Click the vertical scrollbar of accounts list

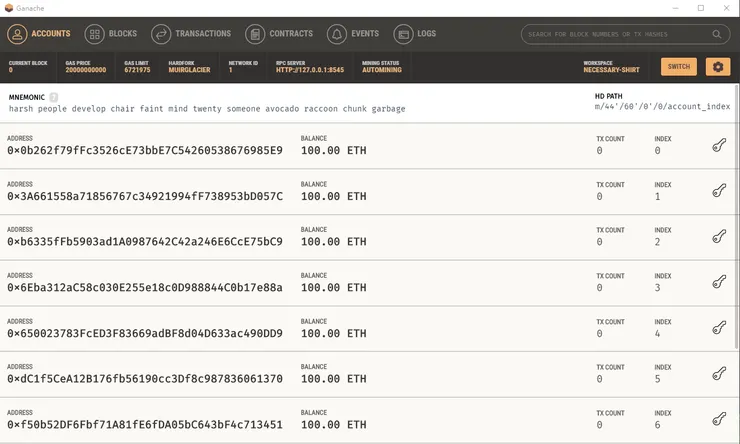click(x=736, y=217)
